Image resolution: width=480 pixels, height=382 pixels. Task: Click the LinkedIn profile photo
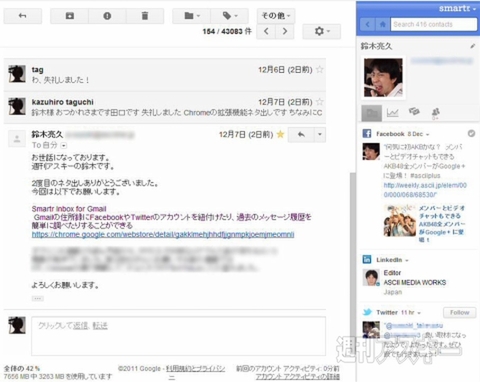[x=371, y=278]
